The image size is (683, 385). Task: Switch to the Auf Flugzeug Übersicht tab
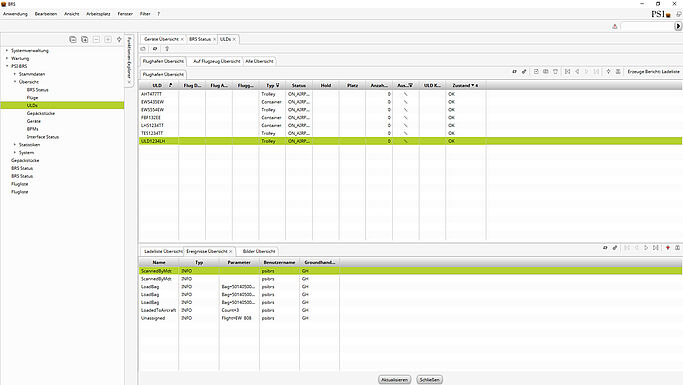click(x=216, y=61)
